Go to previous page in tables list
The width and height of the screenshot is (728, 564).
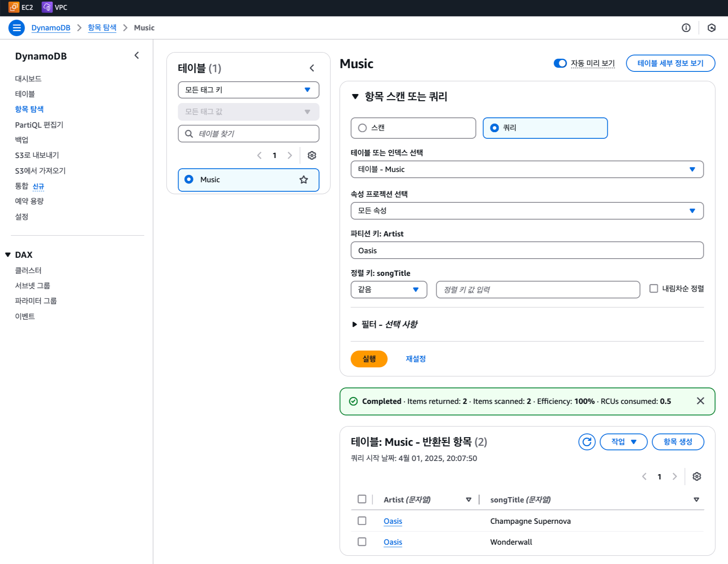click(x=259, y=156)
